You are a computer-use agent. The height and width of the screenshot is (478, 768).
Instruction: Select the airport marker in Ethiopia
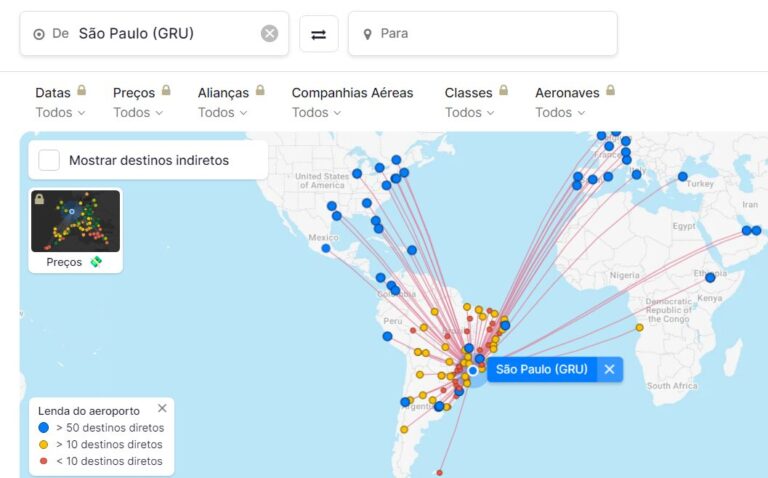pyautogui.click(x=710, y=278)
